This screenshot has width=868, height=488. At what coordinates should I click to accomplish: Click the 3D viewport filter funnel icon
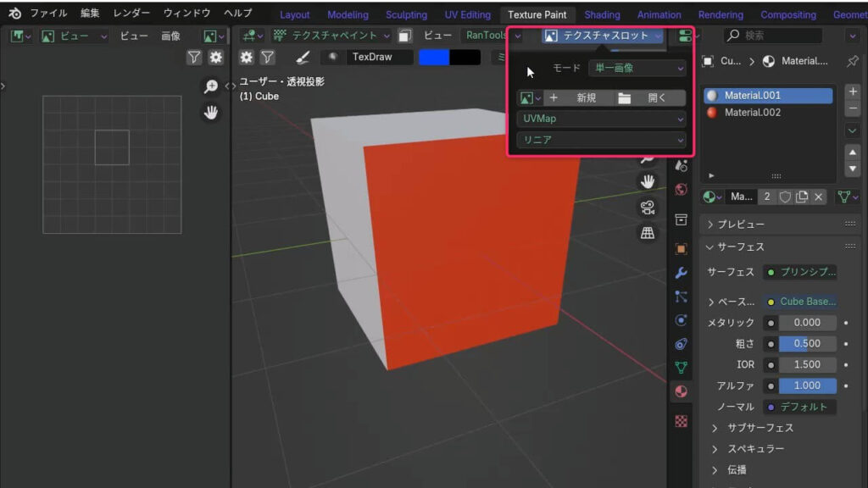point(267,57)
